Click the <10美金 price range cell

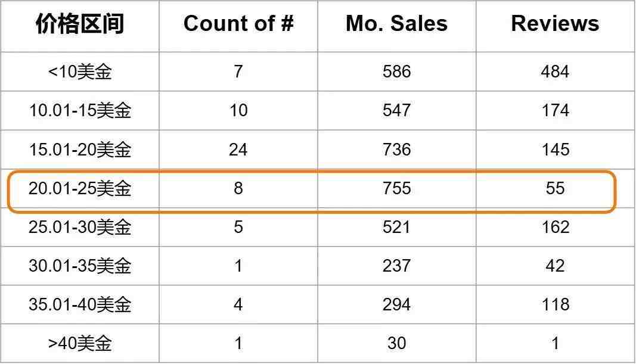coord(80,72)
